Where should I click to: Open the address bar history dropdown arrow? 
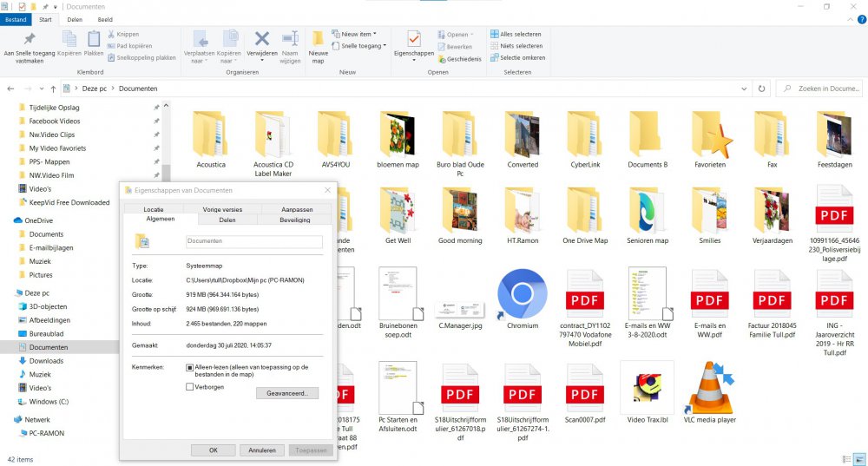(x=743, y=89)
